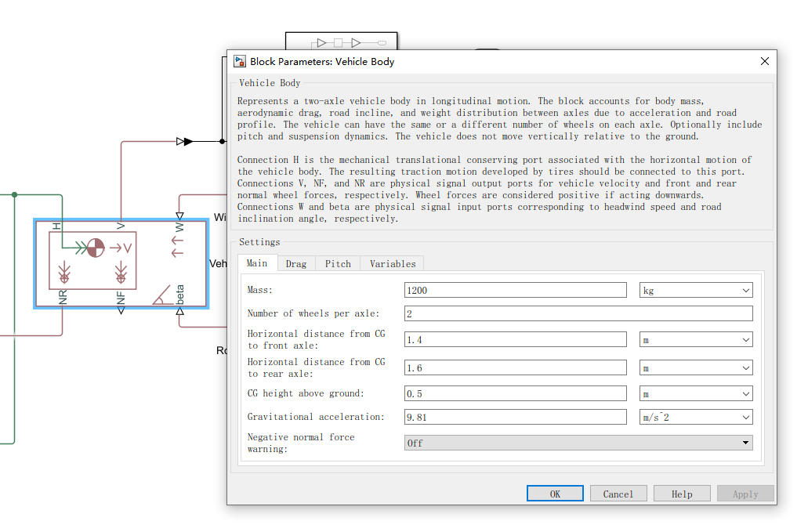
Task: Switch to the Drag tab
Action: [x=296, y=264]
